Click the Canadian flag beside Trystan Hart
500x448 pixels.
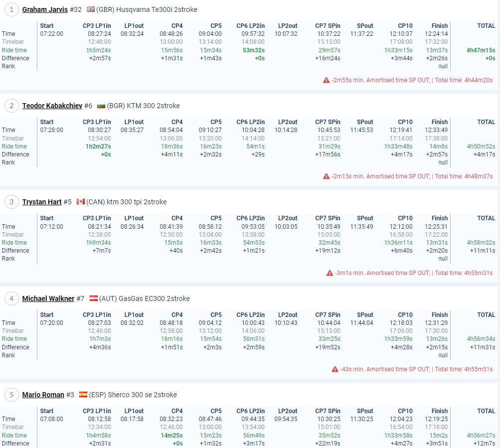pos(81,202)
